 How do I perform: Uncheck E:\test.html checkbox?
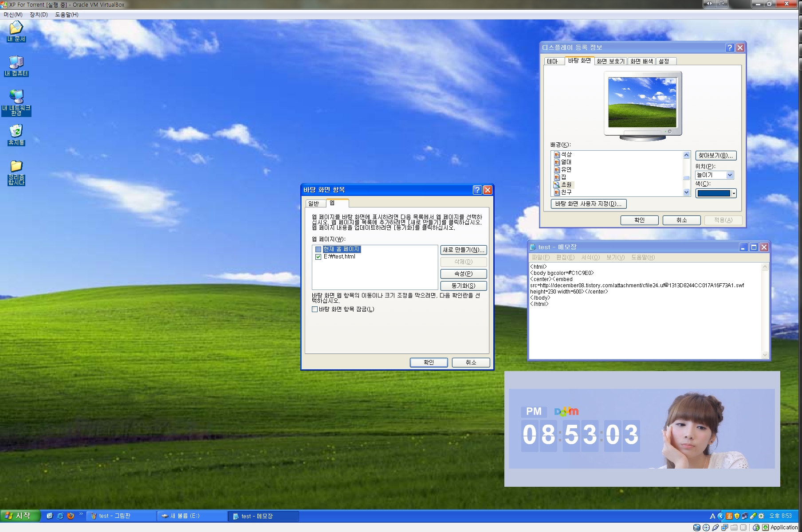tap(318, 257)
